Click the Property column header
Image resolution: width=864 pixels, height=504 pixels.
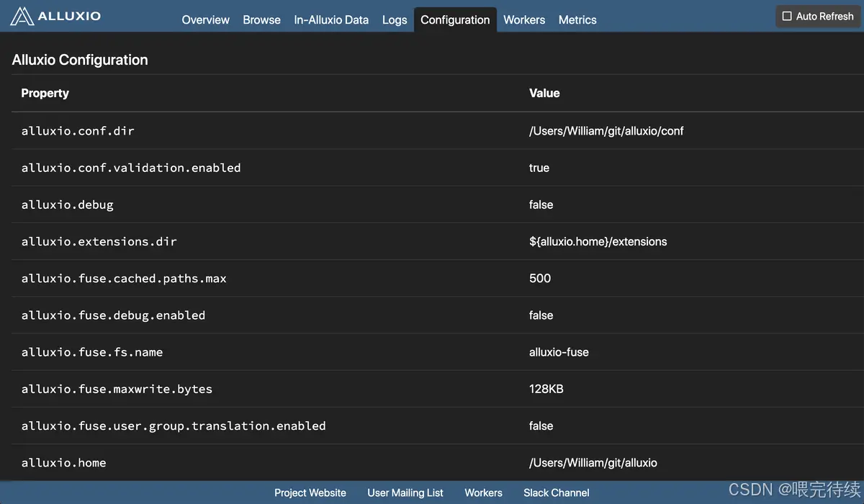[x=45, y=93]
